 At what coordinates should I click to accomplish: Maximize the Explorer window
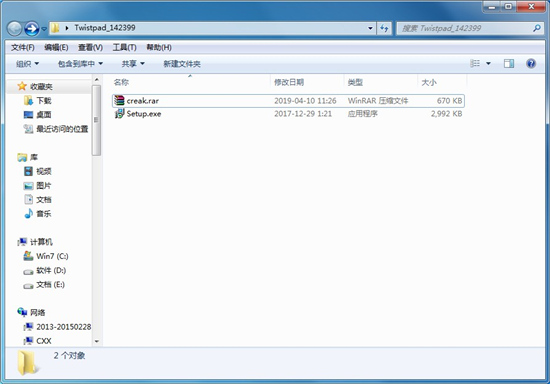coord(508,7)
